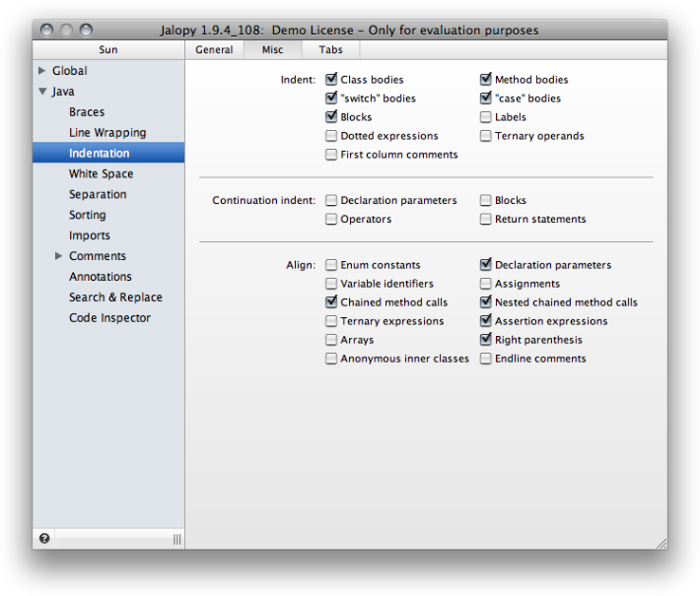Click the window resize corner grip
Viewport: 700px width, 596px height.
pyautogui.click(x=662, y=543)
